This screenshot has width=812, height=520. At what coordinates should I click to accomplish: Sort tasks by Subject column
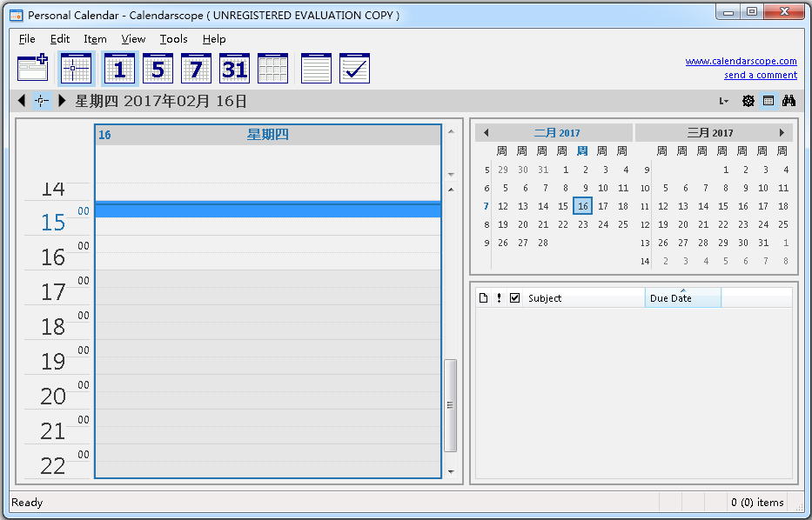coord(584,298)
